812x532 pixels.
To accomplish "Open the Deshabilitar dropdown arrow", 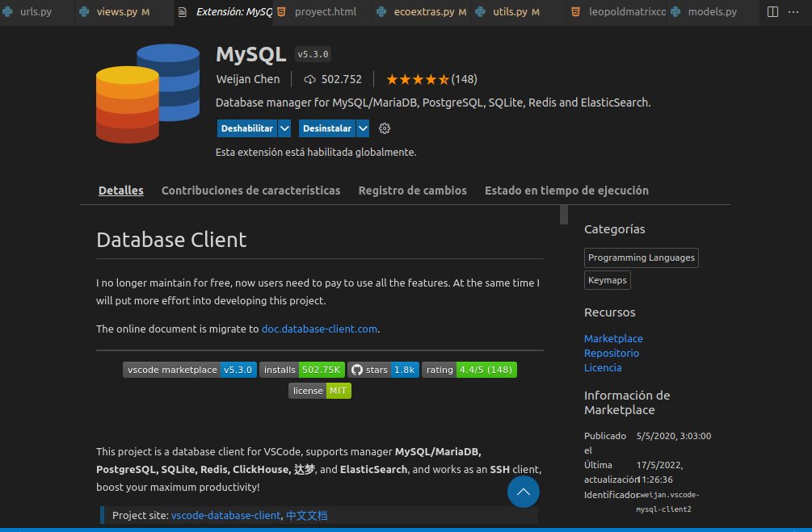I will click(284, 128).
